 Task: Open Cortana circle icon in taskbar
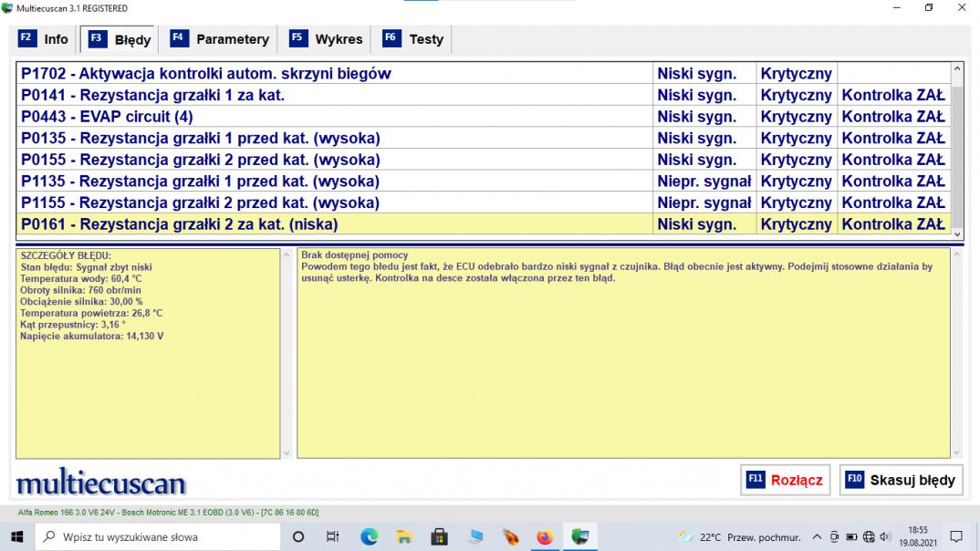(298, 537)
